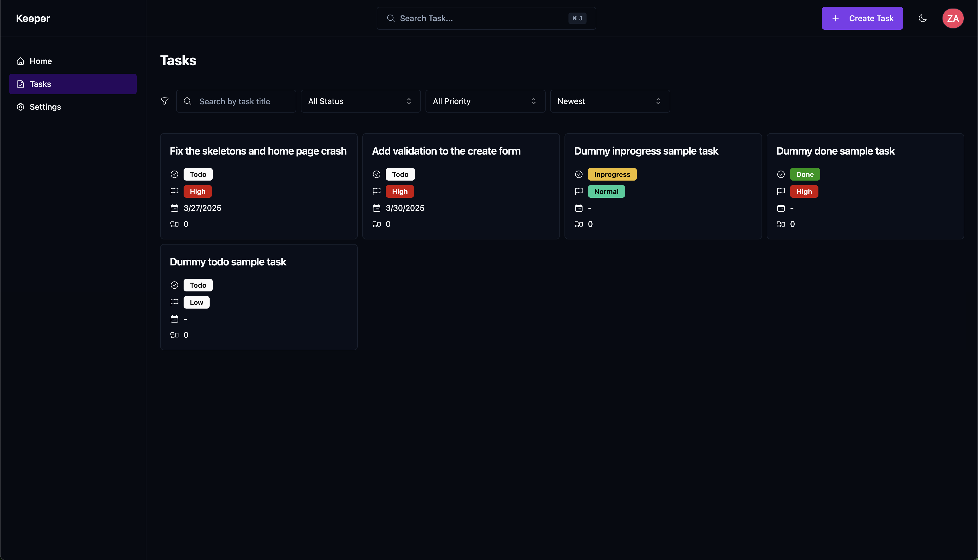
Task: Click the search magnifier in top search bar
Action: (x=391, y=18)
